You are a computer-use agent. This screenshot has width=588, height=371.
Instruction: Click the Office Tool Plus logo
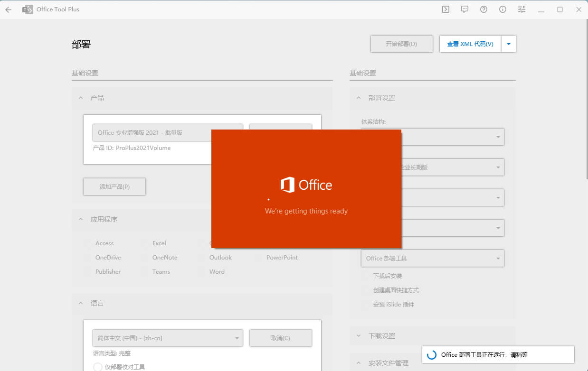pyautogui.click(x=28, y=9)
